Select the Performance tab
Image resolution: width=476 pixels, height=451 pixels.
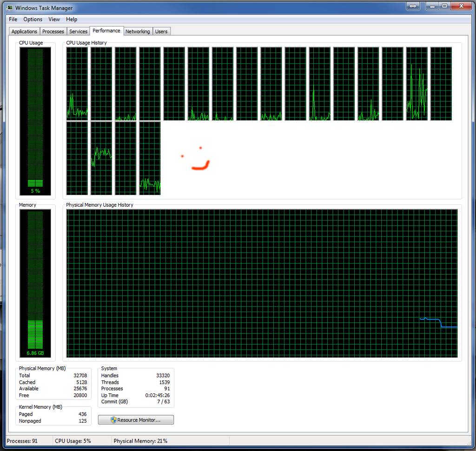click(106, 31)
